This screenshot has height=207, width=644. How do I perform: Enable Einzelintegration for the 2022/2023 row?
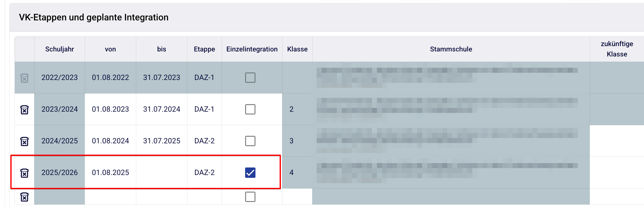(250, 77)
